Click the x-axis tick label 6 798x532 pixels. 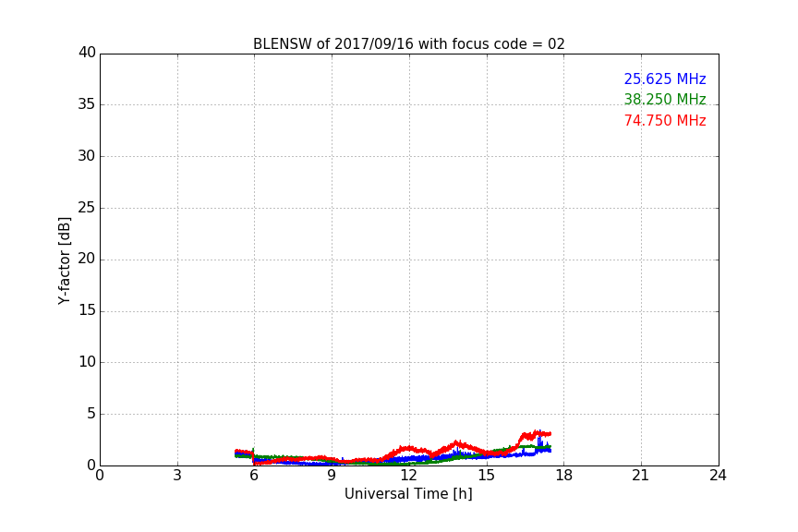click(x=254, y=476)
